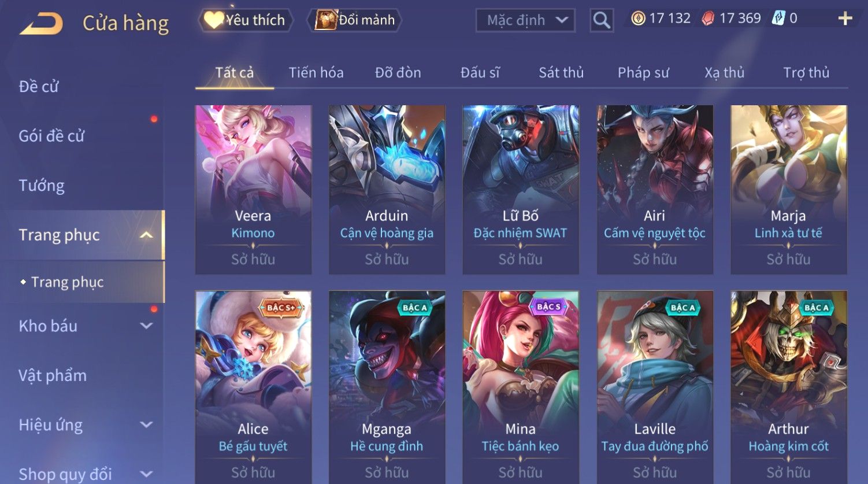
Task: Click the blue voucher ticket icon
Action: pos(778,19)
